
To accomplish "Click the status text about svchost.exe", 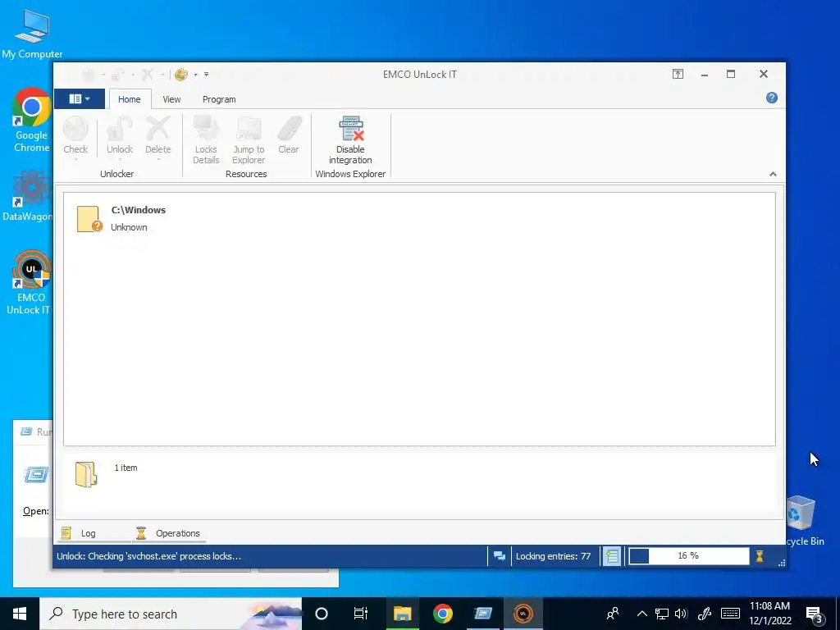I will click(x=149, y=556).
